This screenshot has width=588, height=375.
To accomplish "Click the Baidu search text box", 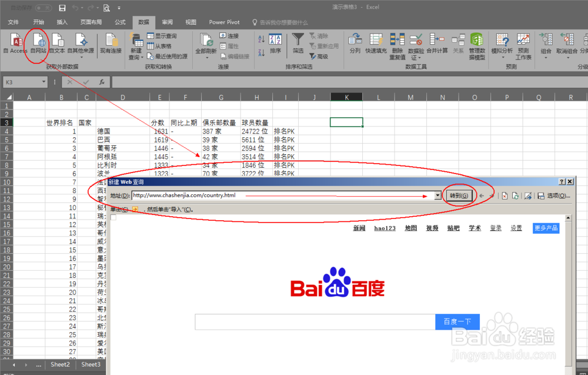I will 315,321.
